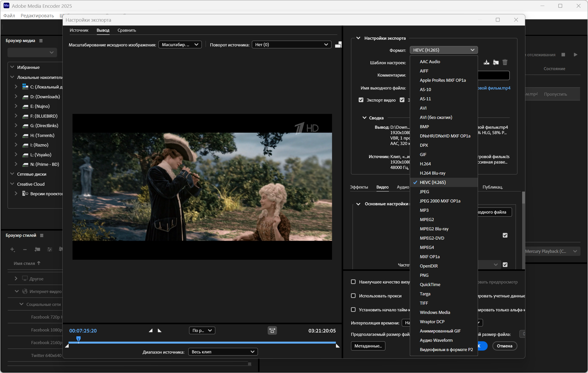This screenshot has height=373, width=588.
Task: Click the crop output icon near rotation
Action: (338, 45)
